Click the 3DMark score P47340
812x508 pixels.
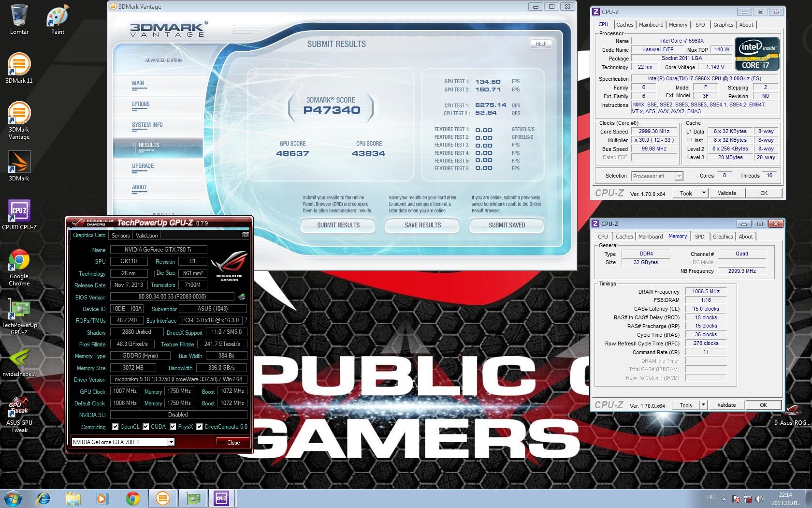click(x=332, y=110)
